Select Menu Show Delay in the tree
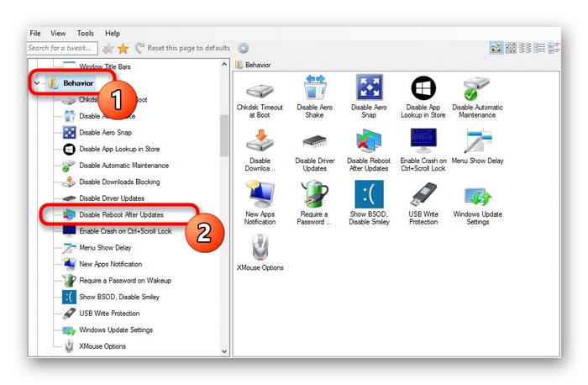The height and width of the screenshot is (385, 588). [x=105, y=248]
